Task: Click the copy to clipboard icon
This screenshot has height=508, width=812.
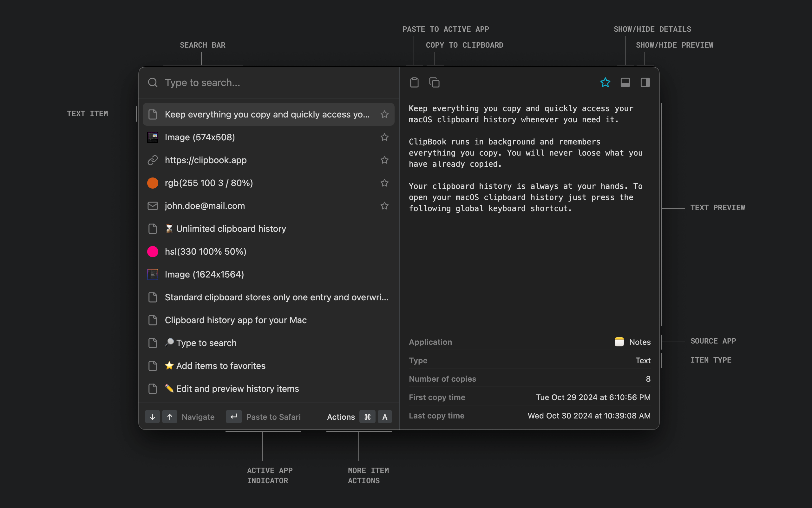Action: point(434,82)
